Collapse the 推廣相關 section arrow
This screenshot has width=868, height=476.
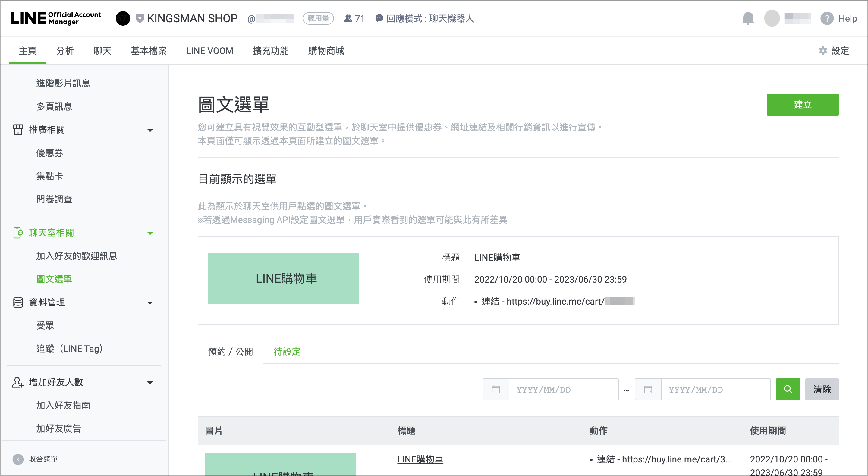(150, 130)
